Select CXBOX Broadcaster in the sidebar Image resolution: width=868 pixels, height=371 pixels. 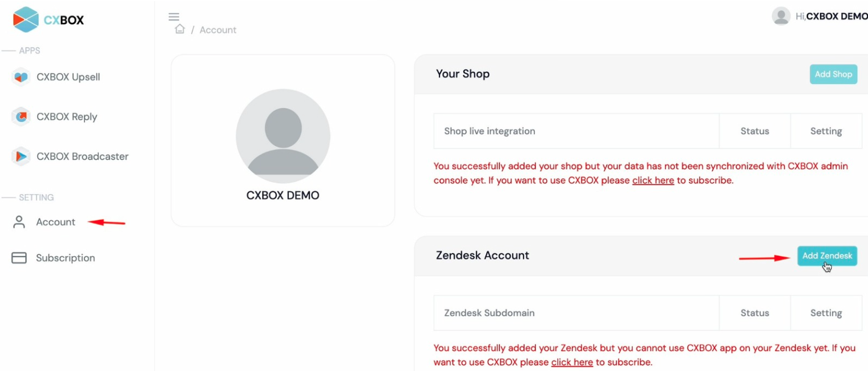(82, 156)
